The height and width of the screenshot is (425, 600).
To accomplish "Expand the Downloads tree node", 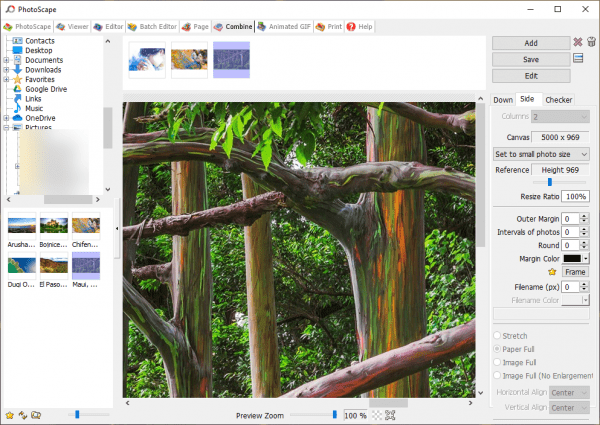I will [6, 70].
